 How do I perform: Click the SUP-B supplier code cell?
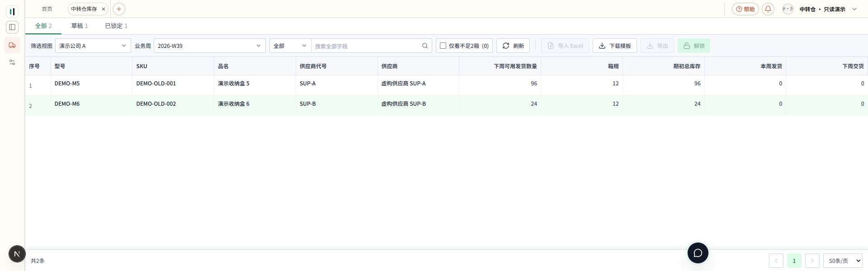tap(337, 105)
